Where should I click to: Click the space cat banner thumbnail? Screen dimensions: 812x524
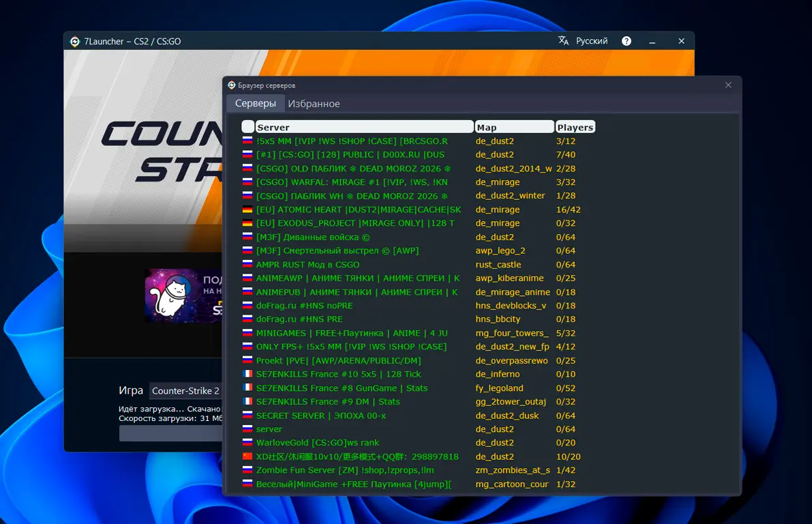(x=170, y=295)
